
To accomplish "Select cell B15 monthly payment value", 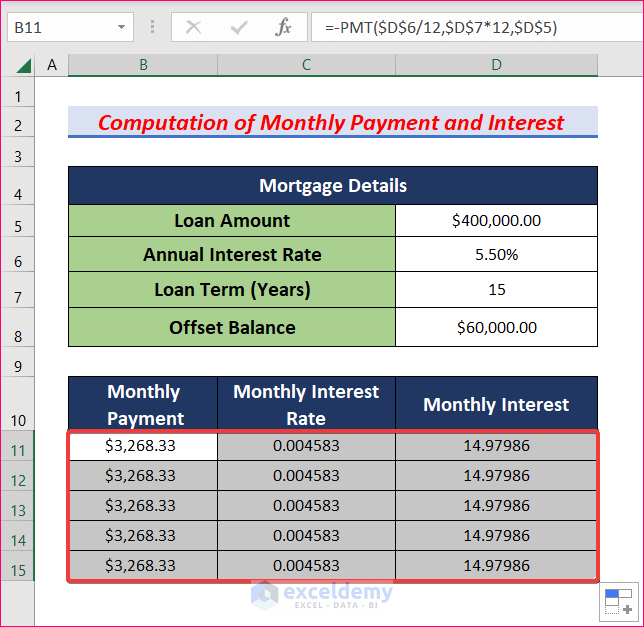I will pyautogui.click(x=143, y=565).
